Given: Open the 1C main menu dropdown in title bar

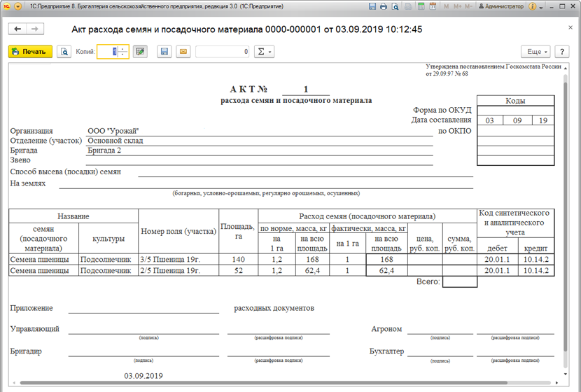Looking at the screenshot, I should click(17, 6).
